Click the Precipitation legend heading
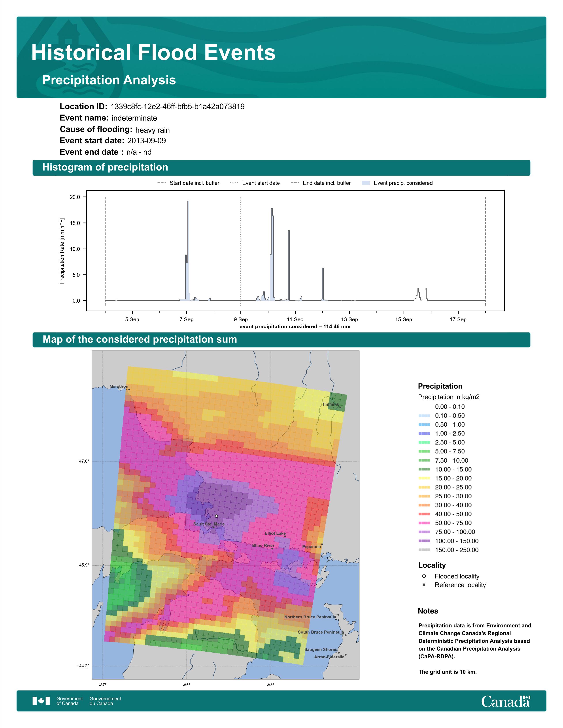The width and height of the screenshot is (563, 728). click(440, 386)
